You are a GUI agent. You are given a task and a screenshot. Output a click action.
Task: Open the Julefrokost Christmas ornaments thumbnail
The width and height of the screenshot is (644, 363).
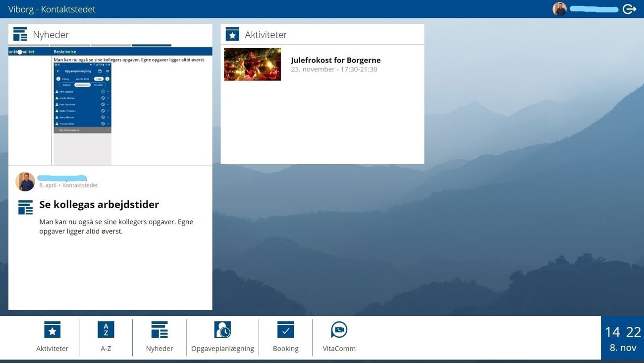click(x=252, y=64)
